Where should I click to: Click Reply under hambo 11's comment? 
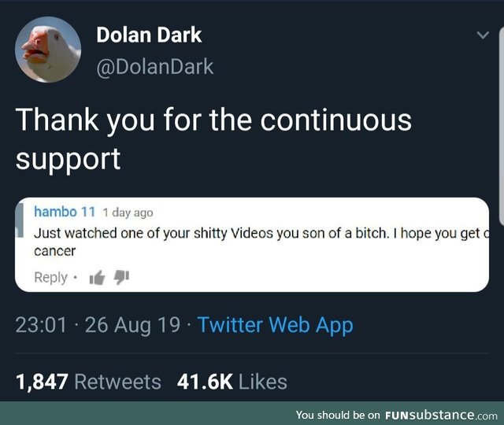click(50, 277)
